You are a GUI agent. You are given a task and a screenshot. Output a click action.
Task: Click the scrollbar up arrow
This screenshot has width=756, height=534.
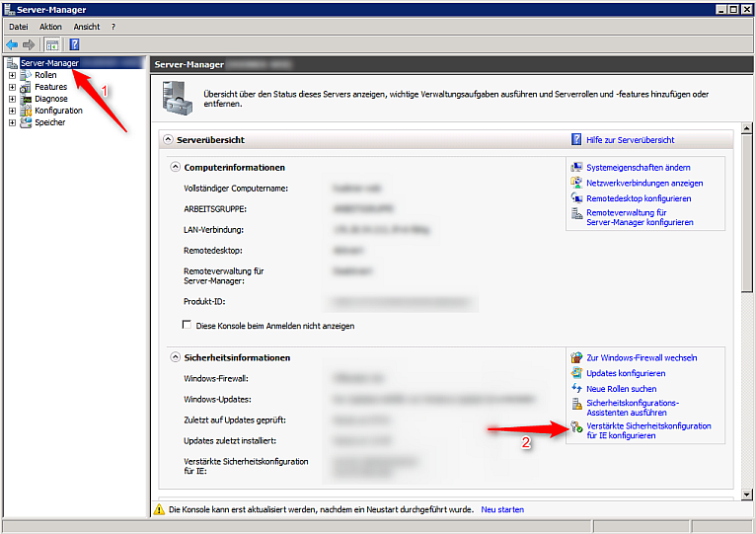tap(747, 128)
